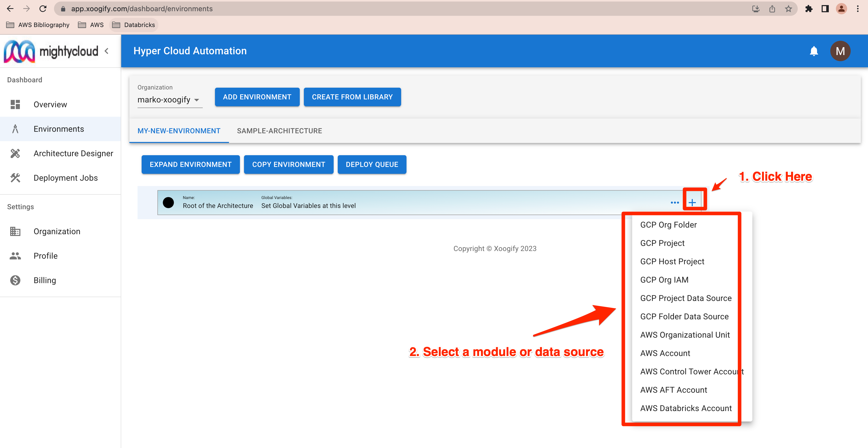Click the plus icon on the root row
This screenshot has height=448, width=868.
tap(692, 202)
